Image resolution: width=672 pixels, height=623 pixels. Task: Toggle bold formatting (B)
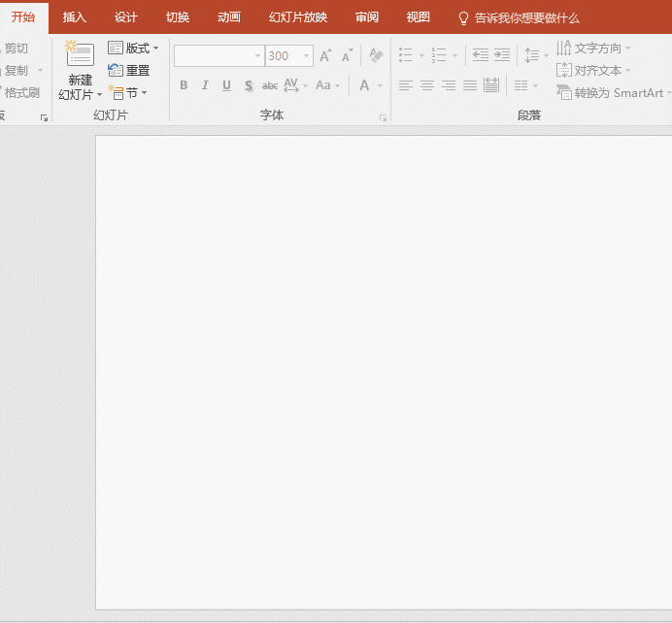tap(184, 85)
